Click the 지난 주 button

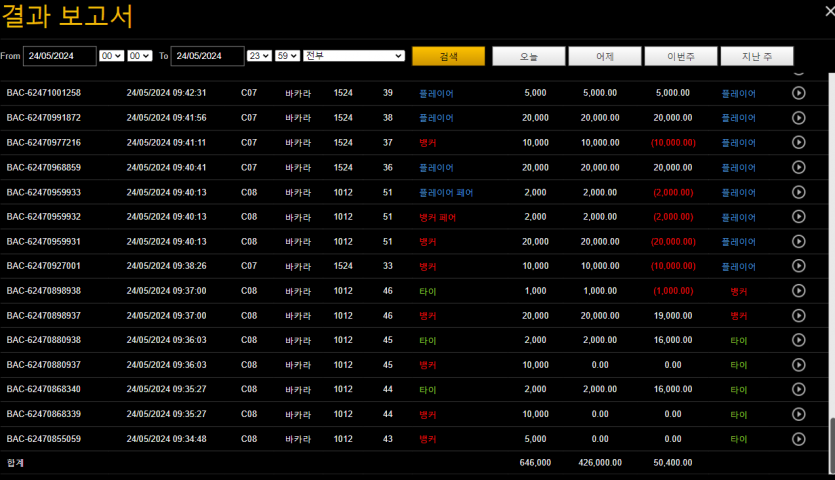click(757, 56)
